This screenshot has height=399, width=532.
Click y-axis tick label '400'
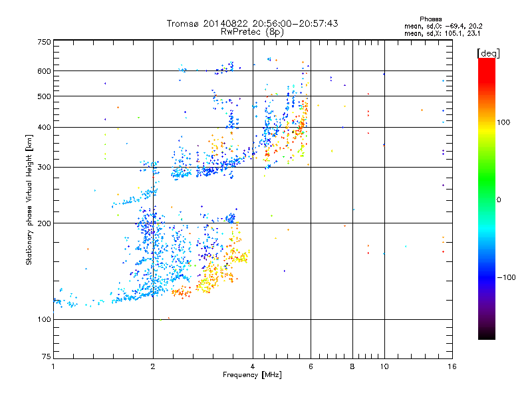[x=45, y=128]
